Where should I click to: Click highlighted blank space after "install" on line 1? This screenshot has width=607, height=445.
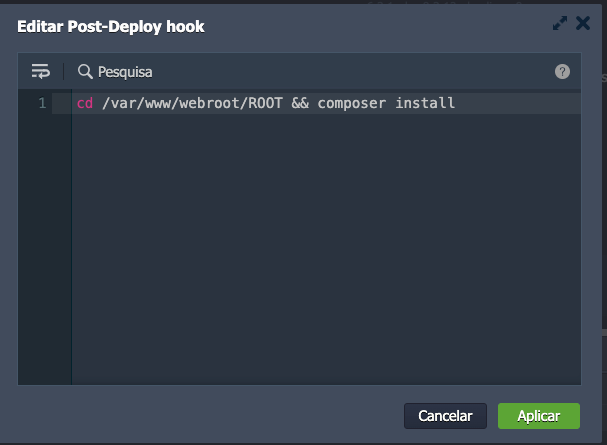520,103
